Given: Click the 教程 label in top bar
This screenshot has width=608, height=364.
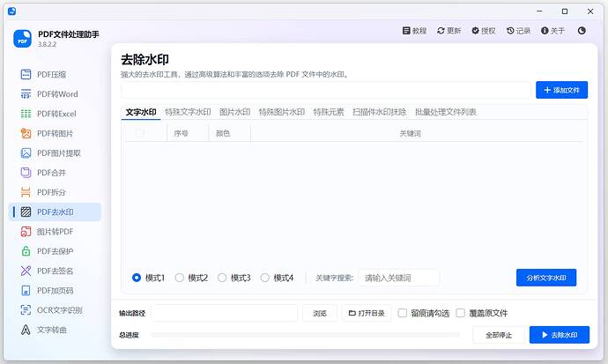Looking at the screenshot, I should (x=419, y=31).
